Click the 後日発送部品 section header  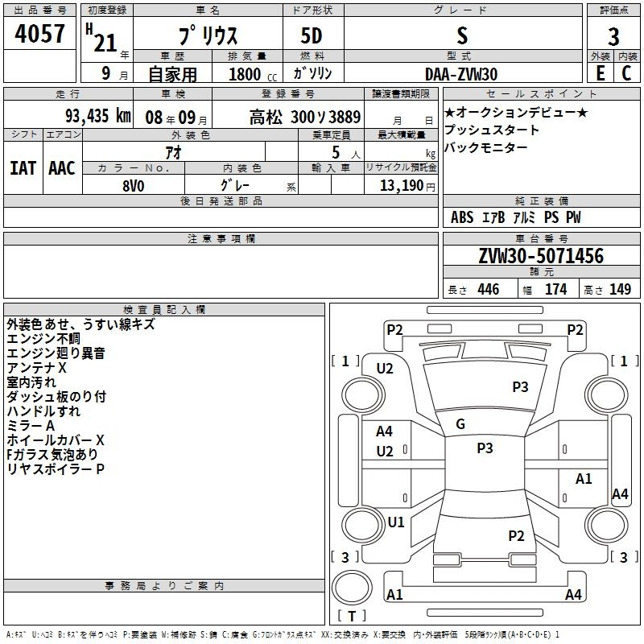coord(221,200)
